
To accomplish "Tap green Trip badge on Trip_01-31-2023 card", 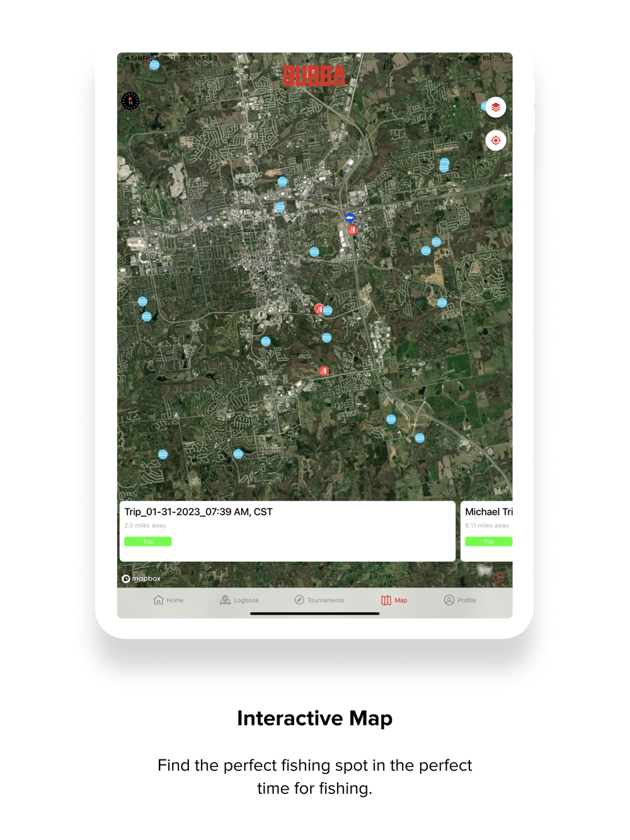I will click(x=148, y=542).
